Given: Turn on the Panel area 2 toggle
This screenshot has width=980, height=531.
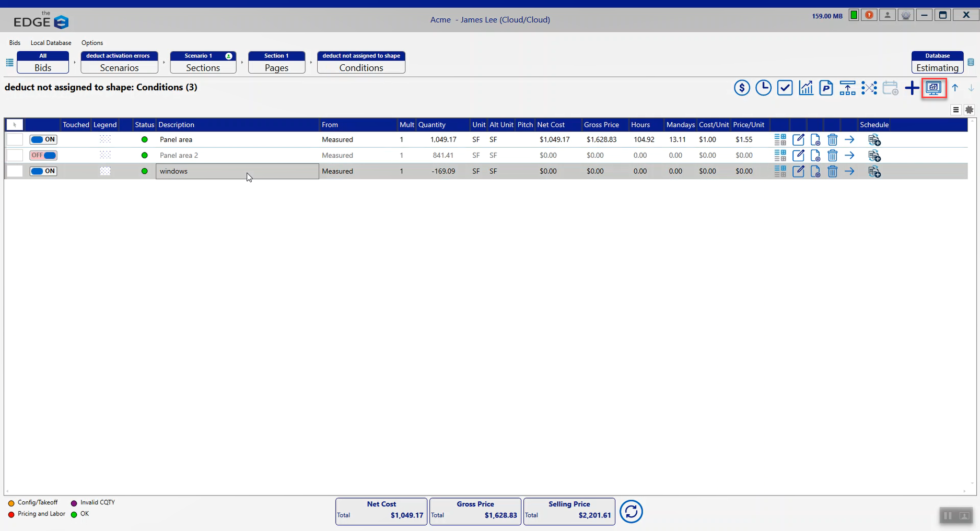Looking at the screenshot, I should (x=43, y=155).
